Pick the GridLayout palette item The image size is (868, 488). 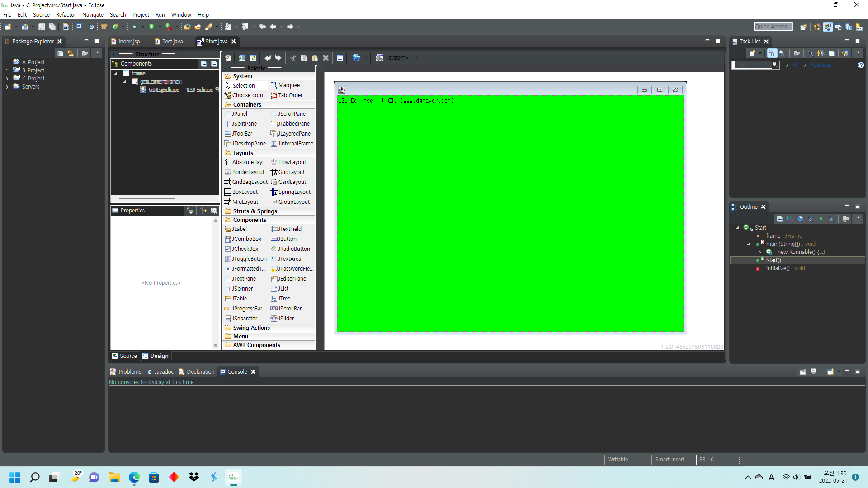[x=291, y=172]
